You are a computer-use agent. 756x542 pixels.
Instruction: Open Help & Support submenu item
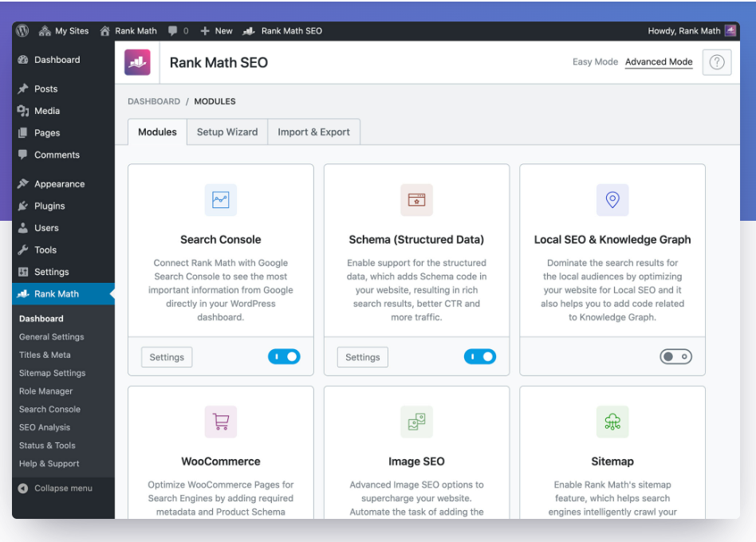tap(49, 463)
